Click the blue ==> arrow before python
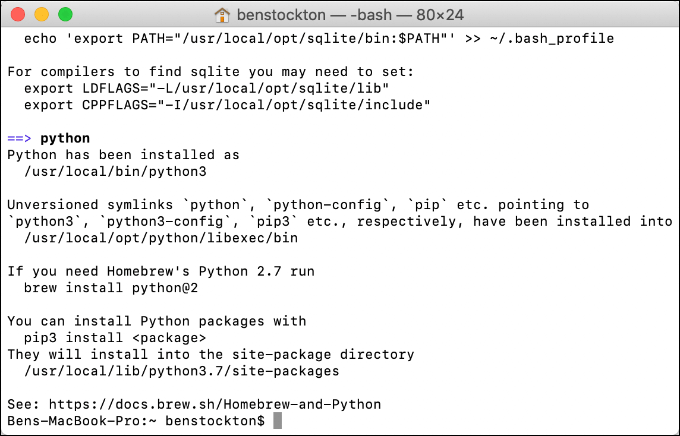Image resolution: width=680 pixels, height=436 pixels. coord(20,138)
